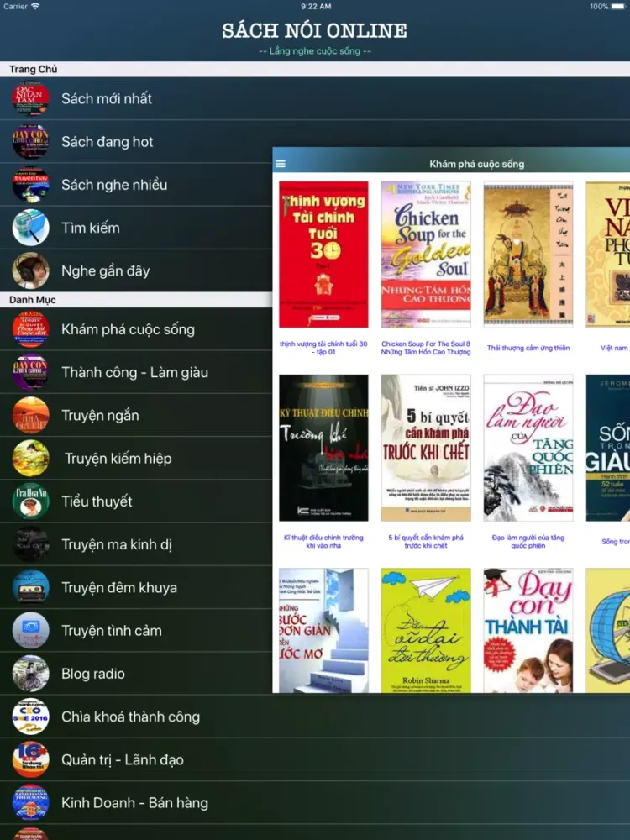
Task: Tap the battery indicator in status bar
Action: coord(619,7)
